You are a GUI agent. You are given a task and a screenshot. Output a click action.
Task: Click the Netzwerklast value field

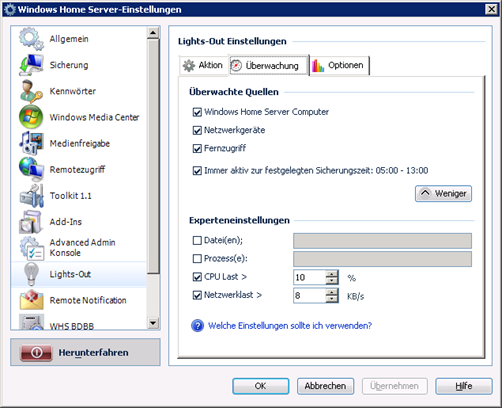point(310,296)
